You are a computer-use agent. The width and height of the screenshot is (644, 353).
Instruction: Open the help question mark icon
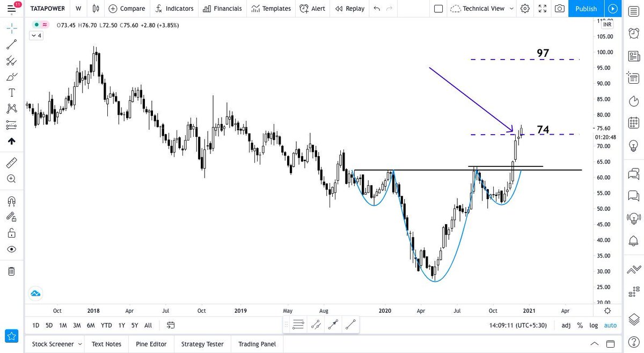click(x=633, y=342)
